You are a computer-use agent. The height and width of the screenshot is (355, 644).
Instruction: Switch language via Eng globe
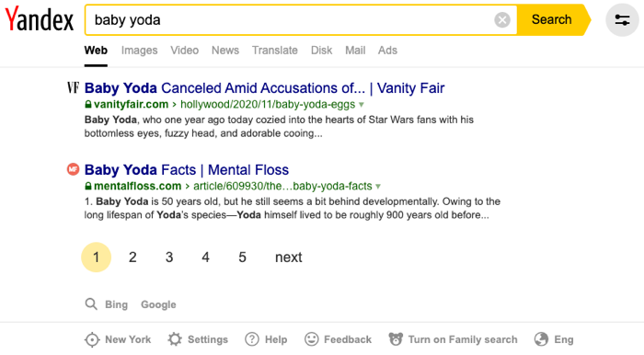point(554,339)
